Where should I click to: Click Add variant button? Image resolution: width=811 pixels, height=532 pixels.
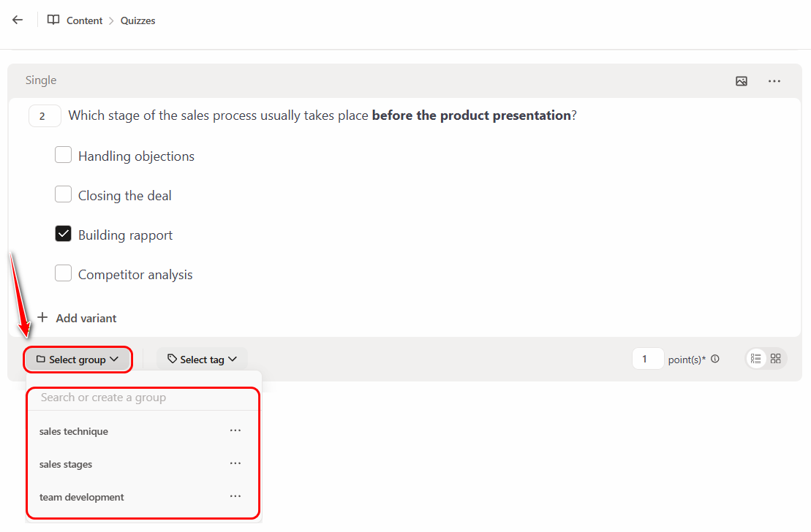78,318
